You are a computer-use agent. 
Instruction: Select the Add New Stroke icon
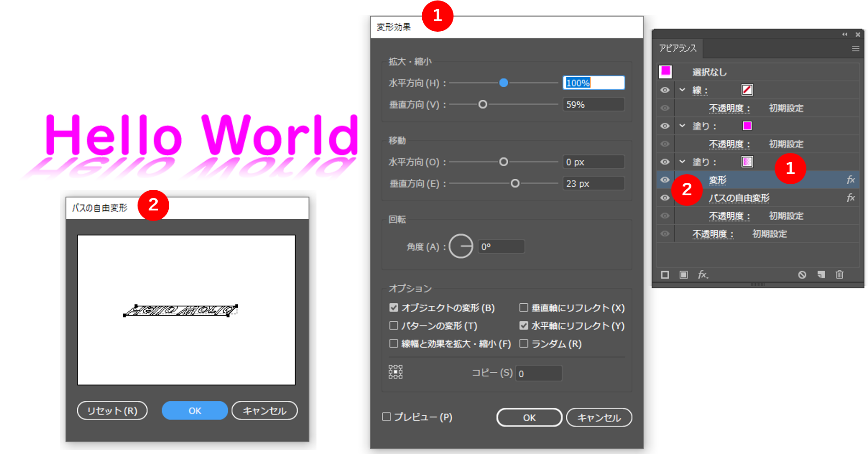[665, 274]
